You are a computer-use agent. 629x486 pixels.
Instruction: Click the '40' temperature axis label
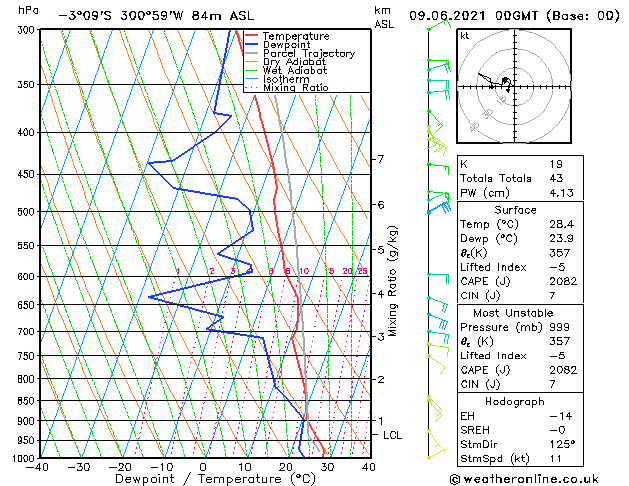(x=369, y=467)
